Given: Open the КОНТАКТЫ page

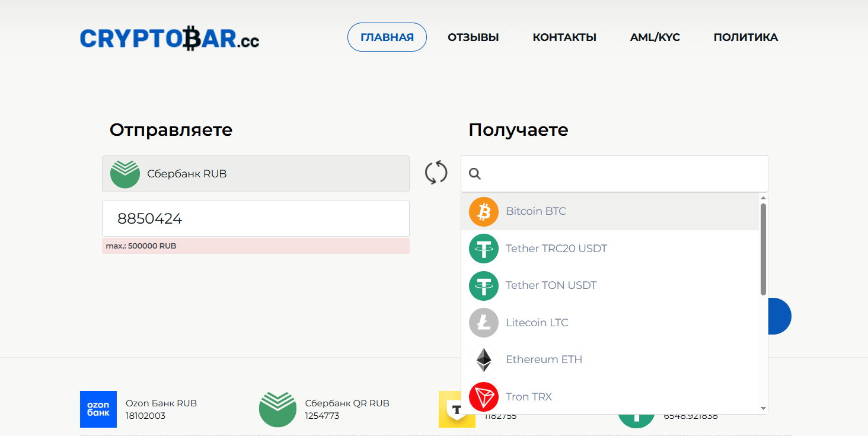Looking at the screenshot, I should tap(564, 37).
